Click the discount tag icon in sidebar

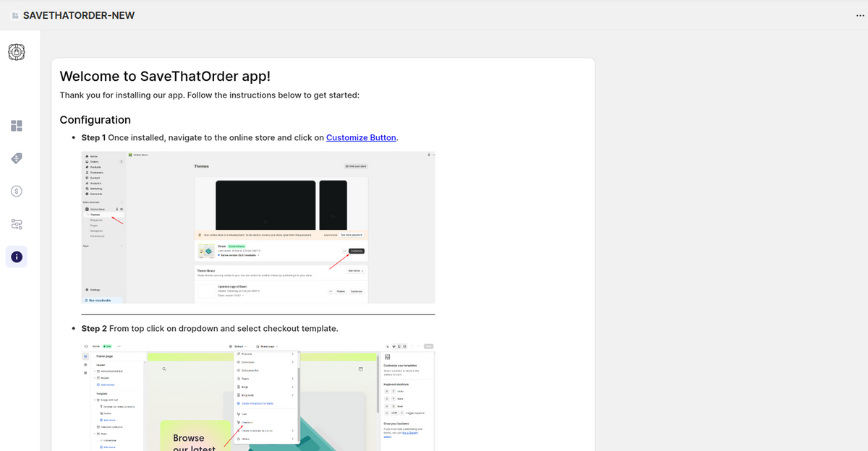tap(17, 159)
